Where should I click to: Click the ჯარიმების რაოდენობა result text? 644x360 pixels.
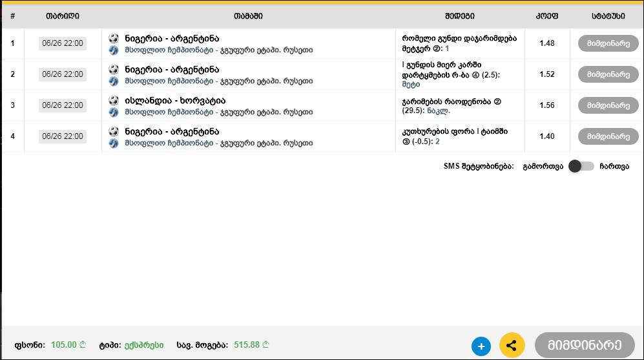point(452,105)
